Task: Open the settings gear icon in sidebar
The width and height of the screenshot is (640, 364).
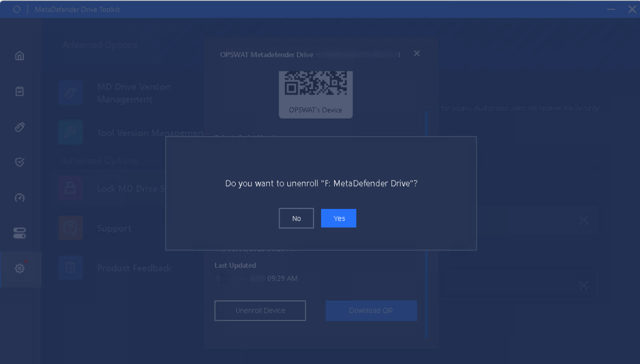Action: pos(20,269)
